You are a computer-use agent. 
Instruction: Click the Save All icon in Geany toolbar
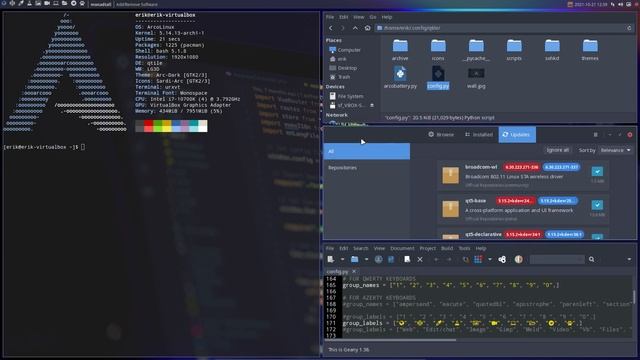(391, 259)
